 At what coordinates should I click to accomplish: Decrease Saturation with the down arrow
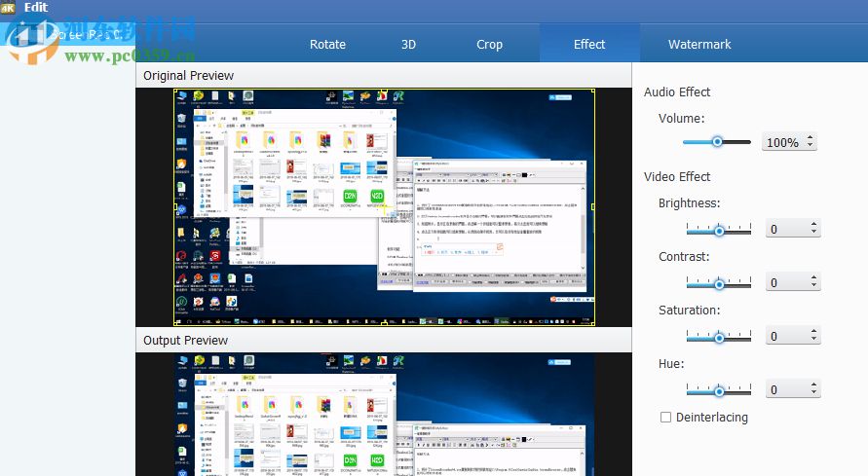pyautogui.click(x=813, y=340)
